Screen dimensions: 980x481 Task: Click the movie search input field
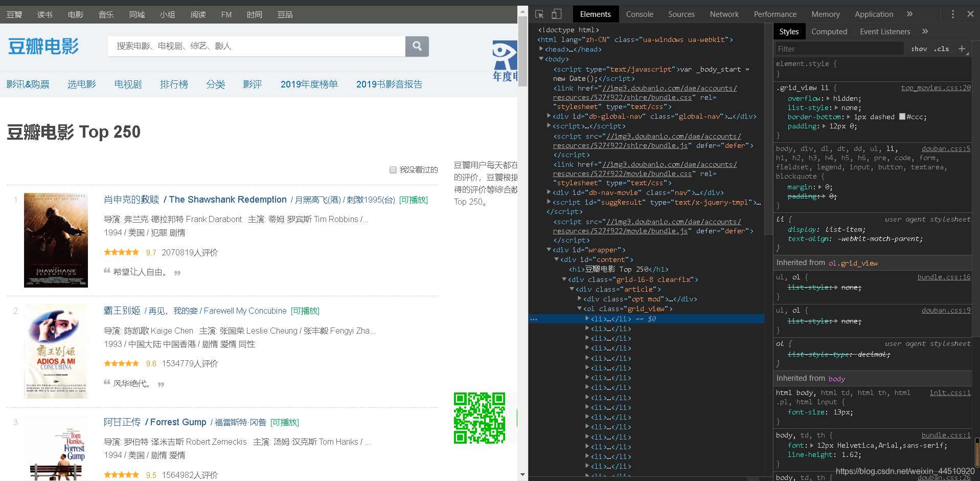pos(256,47)
